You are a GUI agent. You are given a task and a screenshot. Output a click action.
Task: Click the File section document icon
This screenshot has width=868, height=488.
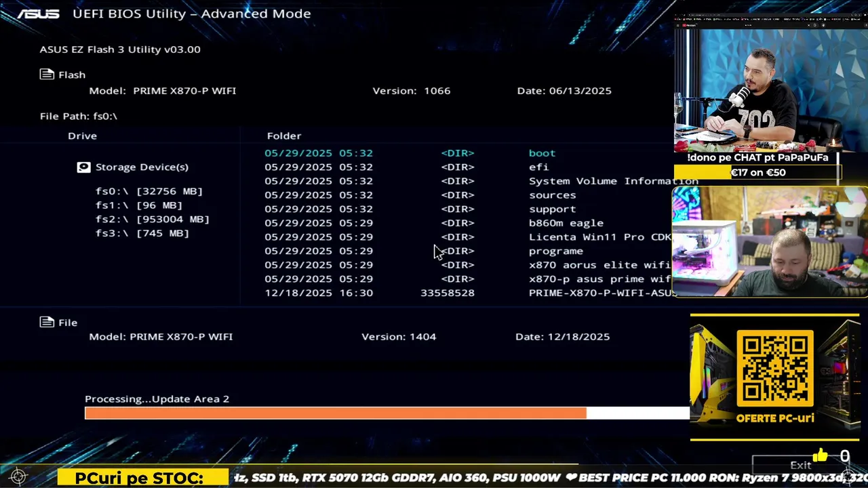(x=47, y=322)
